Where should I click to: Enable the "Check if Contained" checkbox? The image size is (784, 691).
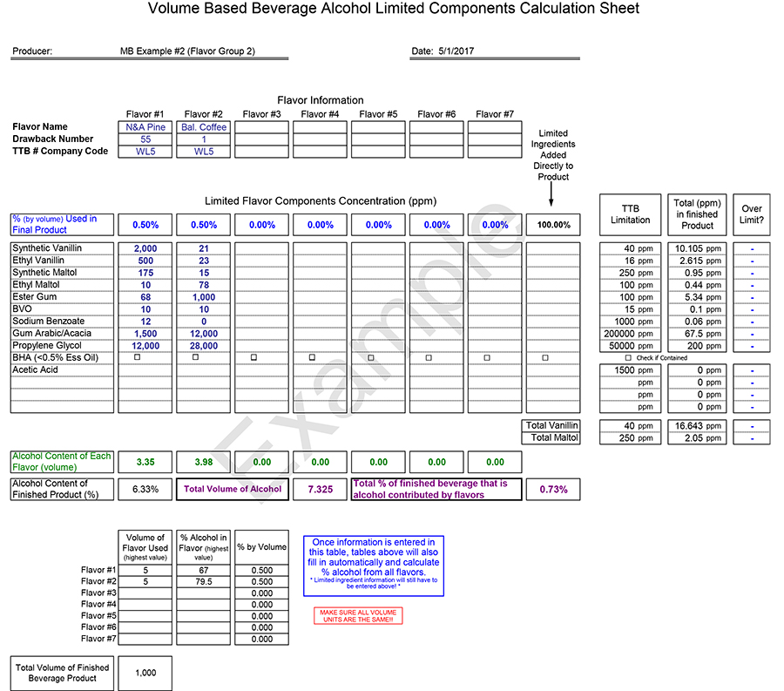pyautogui.click(x=628, y=357)
